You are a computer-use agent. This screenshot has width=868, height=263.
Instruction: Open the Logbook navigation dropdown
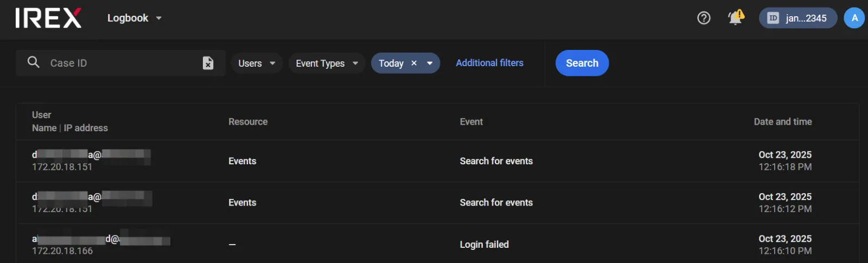(135, 18)
